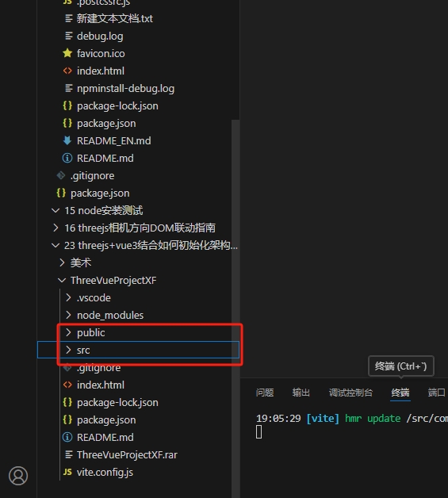Open 新建文本文档.txt file
Image resolution: width=448 pixels, height=498 pixels.
tap(115, 18)
